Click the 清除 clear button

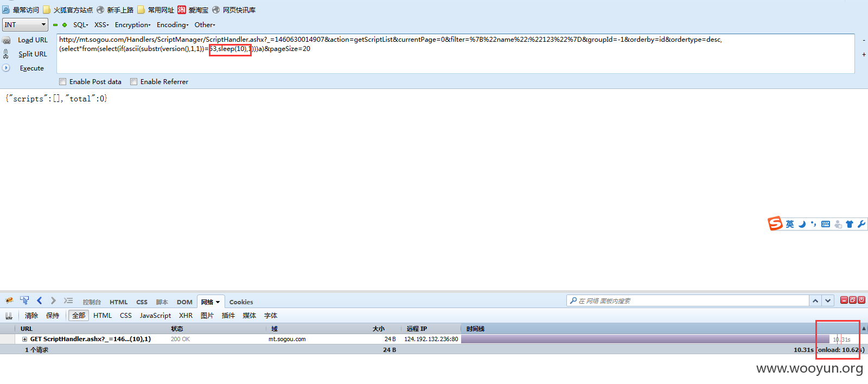pyautogui.click(x=31, y=316)
